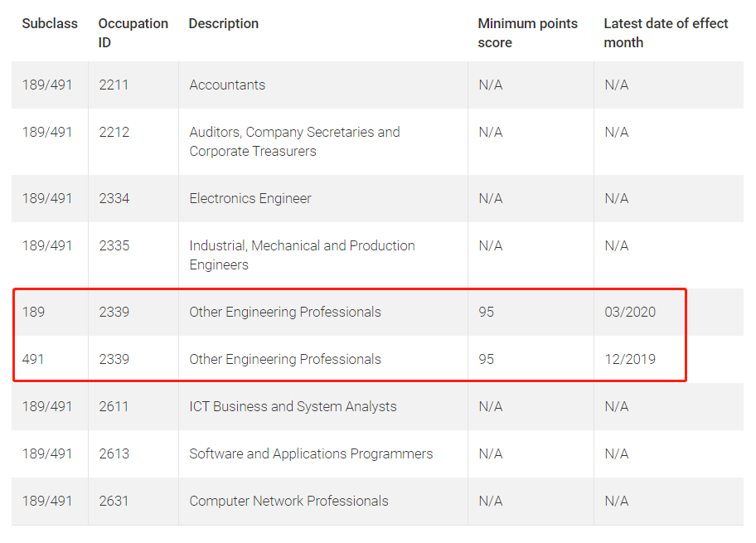Viewport: 756px width, 543px height.
Task: Click Other Engineering Professionals in subclass 491 row
Action: (285, 359)
